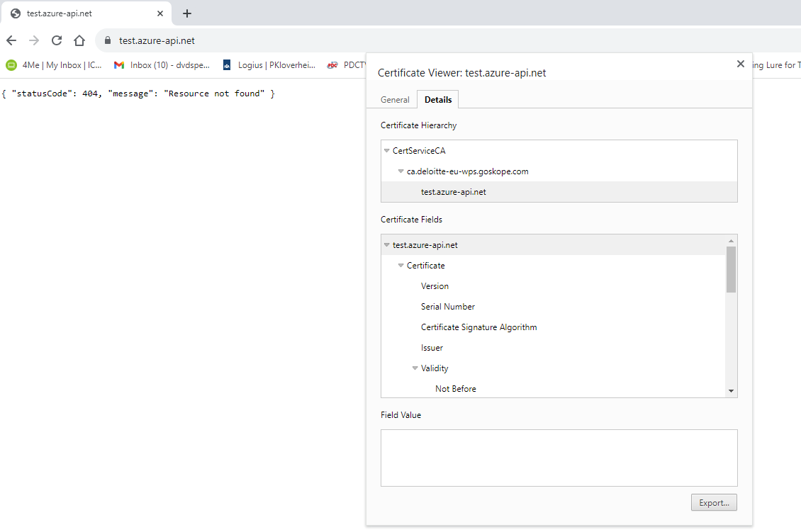Reload the page with refresh icon
Image resolution: width=801 pixels, height=532 pixels.
pyautogui.click(x=57, y=40)
